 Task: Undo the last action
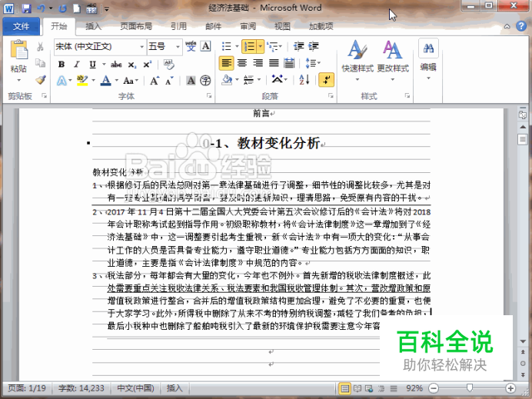(41, 8)
